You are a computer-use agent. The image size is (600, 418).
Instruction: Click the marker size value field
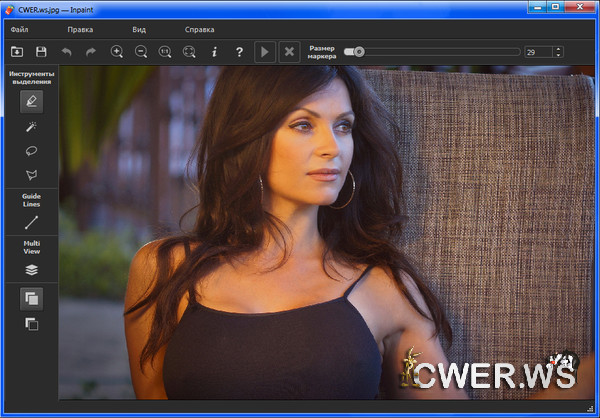536,51
